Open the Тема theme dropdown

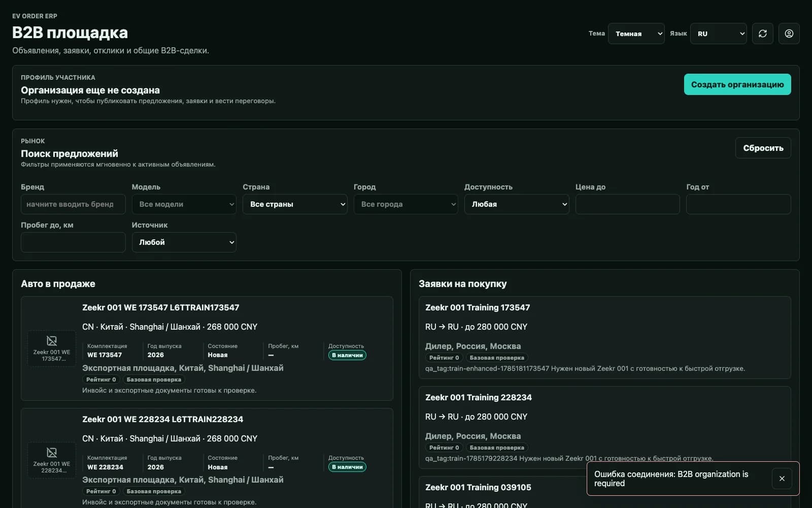tap(636, 34)
